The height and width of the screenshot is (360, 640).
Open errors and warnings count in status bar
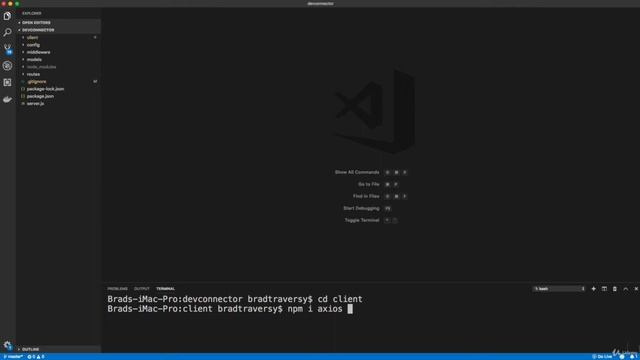(36, 357)
